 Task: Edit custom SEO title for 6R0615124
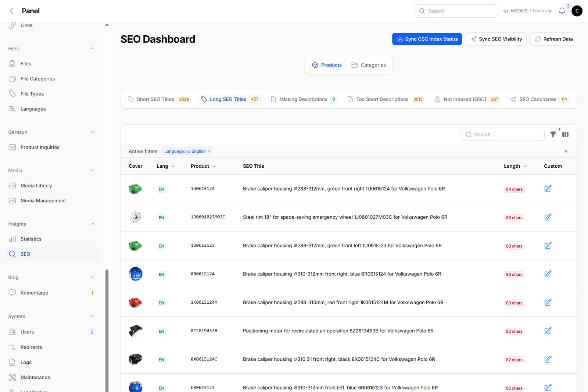pyautogui.click(x=548, y=274)
